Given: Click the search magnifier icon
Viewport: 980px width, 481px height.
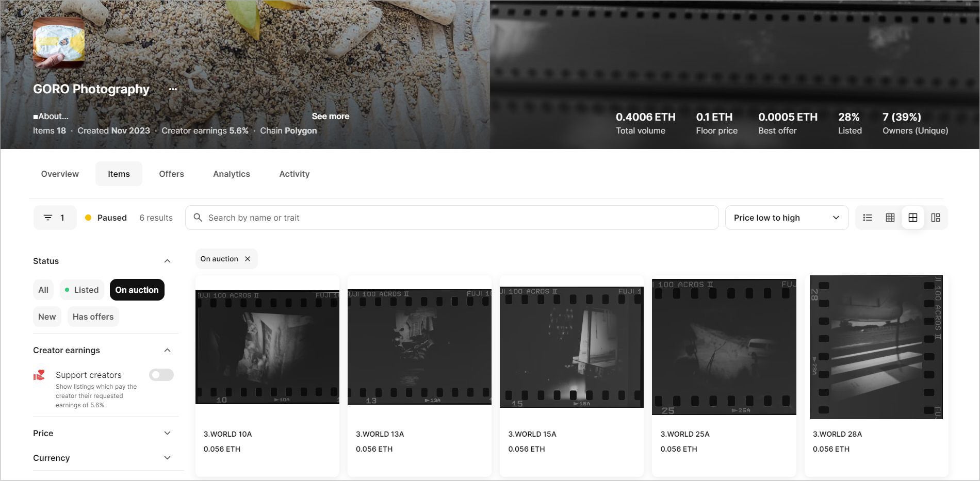Looking at the screenshot, I should click(x=198, y=218).
